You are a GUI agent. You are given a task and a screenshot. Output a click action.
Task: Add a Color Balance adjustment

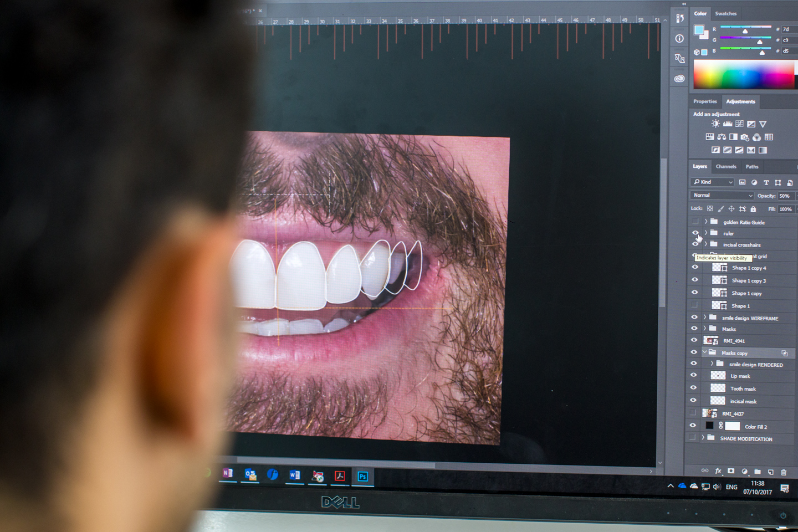722,137
